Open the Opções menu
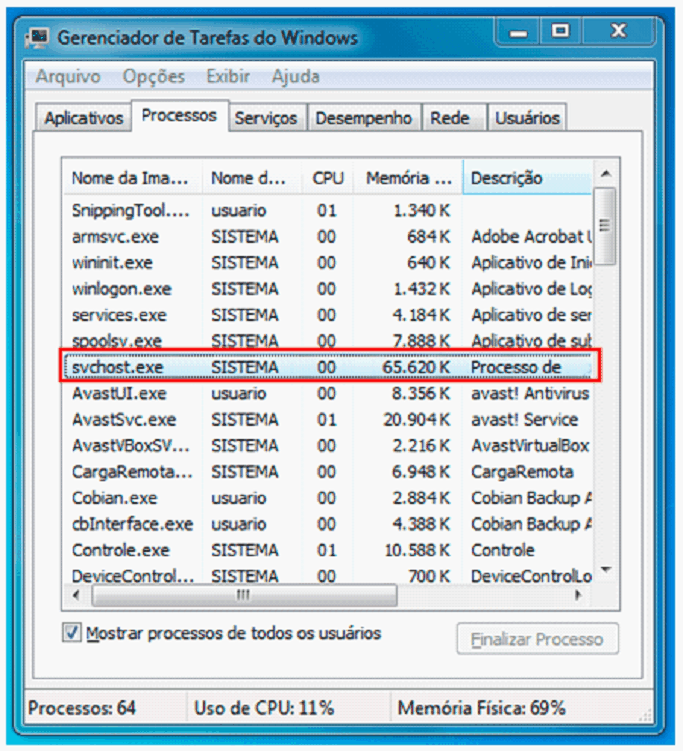The height and width of the screenshot is (752, 684). [x=154, y=76]
